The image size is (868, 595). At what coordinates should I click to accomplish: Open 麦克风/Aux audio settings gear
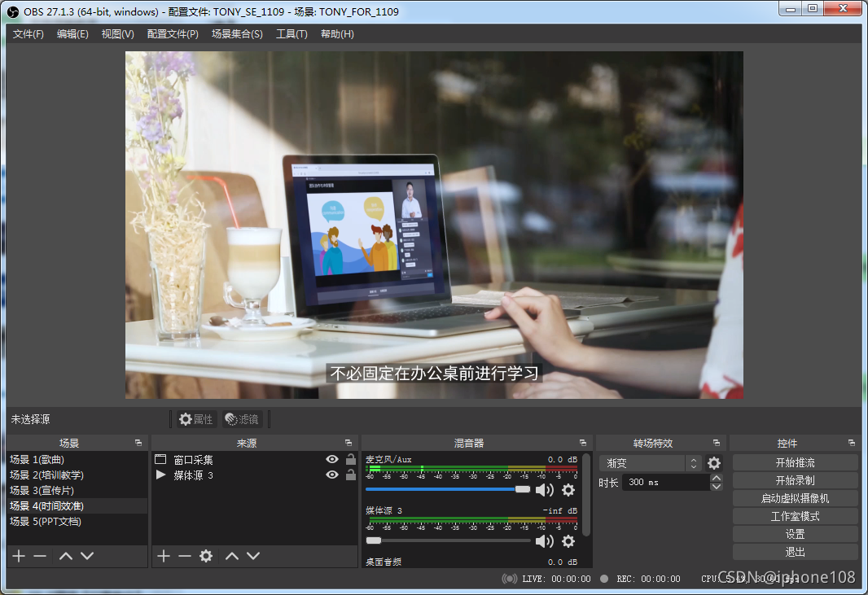coord(568,490)
